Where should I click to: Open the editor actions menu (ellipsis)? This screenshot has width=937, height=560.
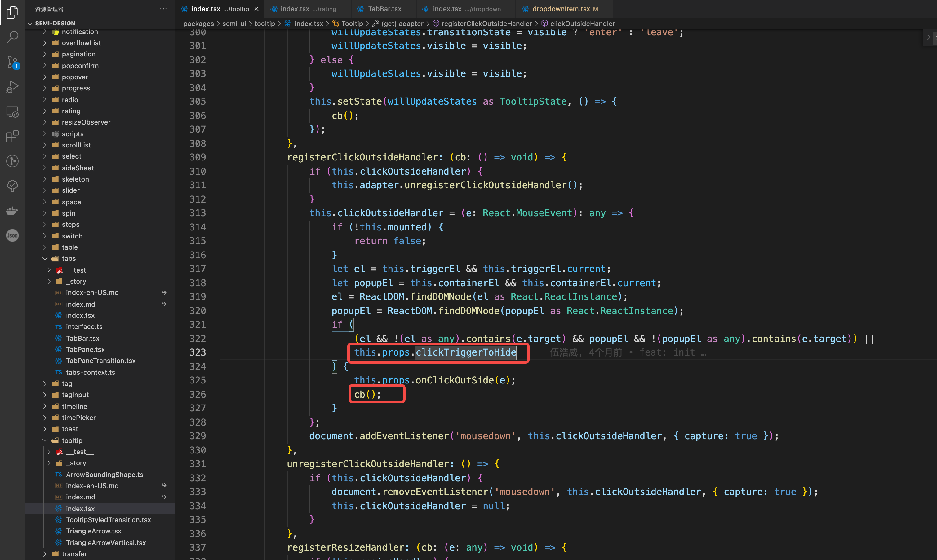pos(163,9)
